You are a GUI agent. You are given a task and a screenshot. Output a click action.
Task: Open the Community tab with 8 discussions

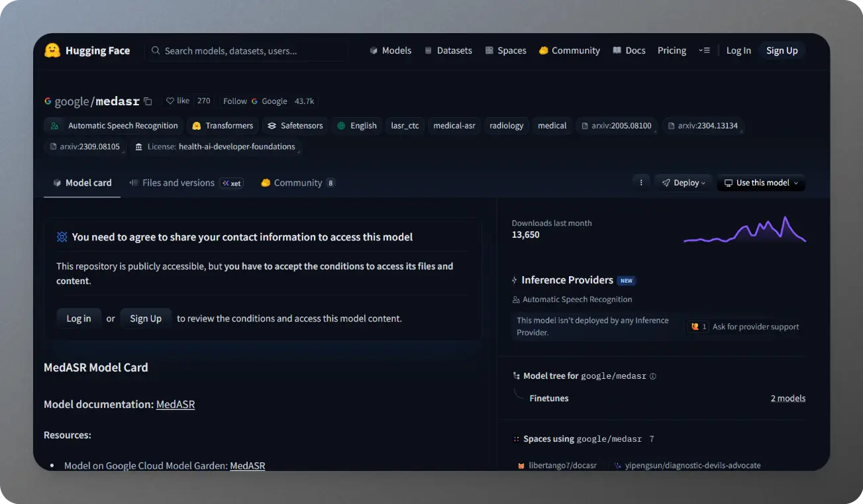click(297, 183)
